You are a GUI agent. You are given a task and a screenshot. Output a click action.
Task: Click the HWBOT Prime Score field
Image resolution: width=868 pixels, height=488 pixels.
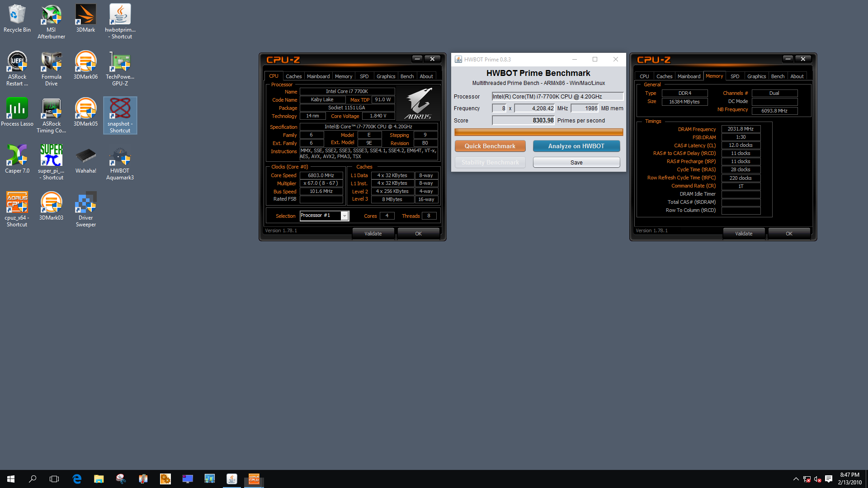coord(524,120)
